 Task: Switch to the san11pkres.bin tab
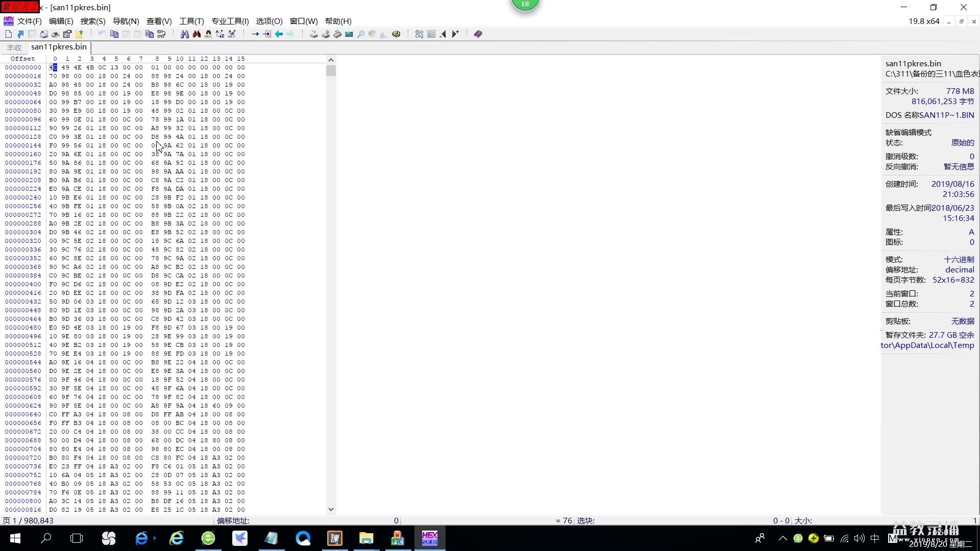[59, 47]
